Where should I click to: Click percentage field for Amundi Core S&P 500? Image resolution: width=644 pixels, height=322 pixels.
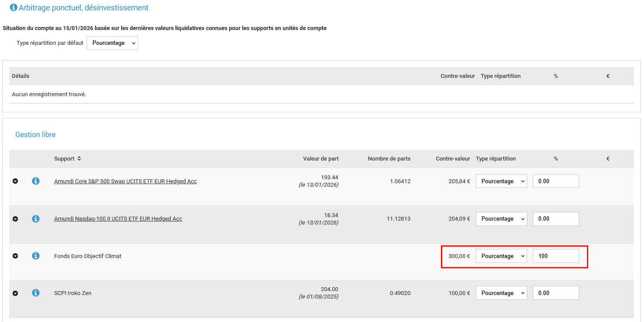[x=556, y=181]
